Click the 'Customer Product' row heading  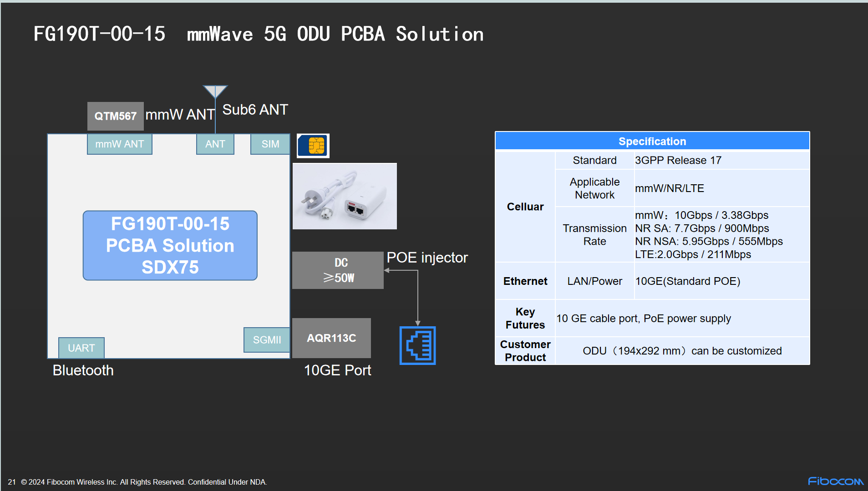(x=525, y=351)
